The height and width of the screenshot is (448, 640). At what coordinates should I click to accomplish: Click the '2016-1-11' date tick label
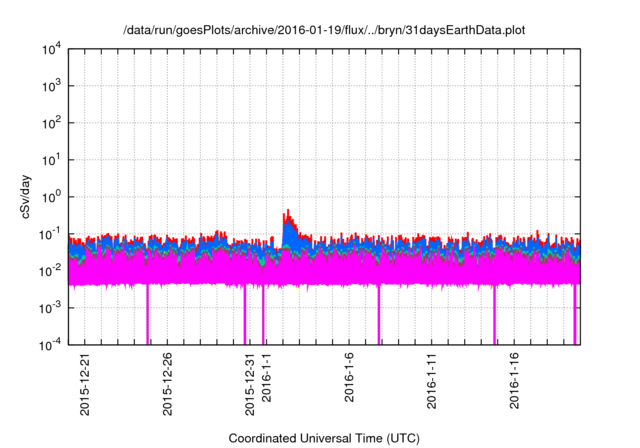click(431, 381)
